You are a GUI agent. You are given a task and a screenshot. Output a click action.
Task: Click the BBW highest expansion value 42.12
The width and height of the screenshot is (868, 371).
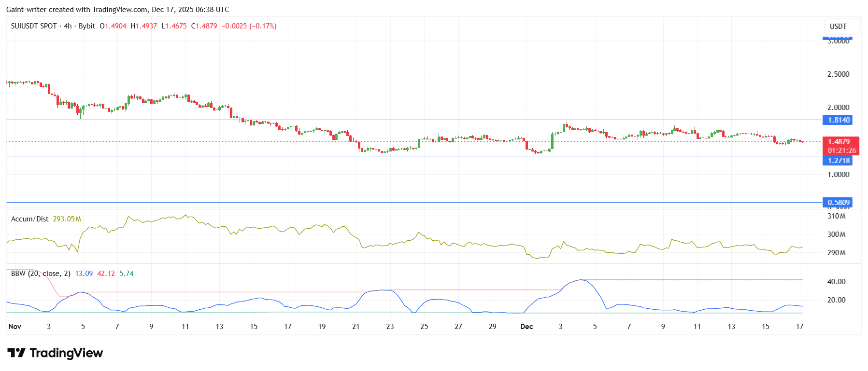[106, 274]
